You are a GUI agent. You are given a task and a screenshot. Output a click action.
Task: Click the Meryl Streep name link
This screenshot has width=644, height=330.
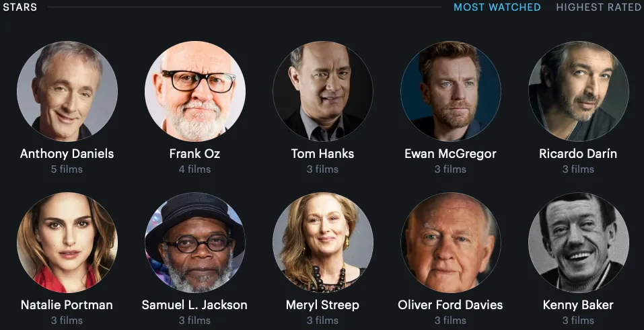click(x=322, y=305)
